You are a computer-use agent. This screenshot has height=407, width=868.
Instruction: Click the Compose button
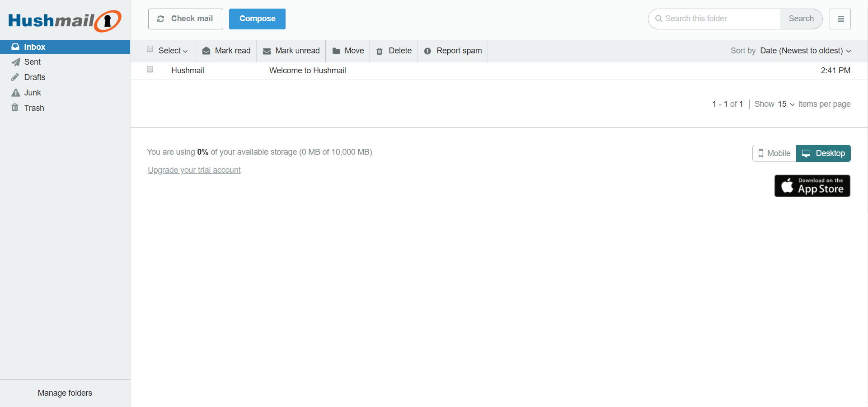257,19
